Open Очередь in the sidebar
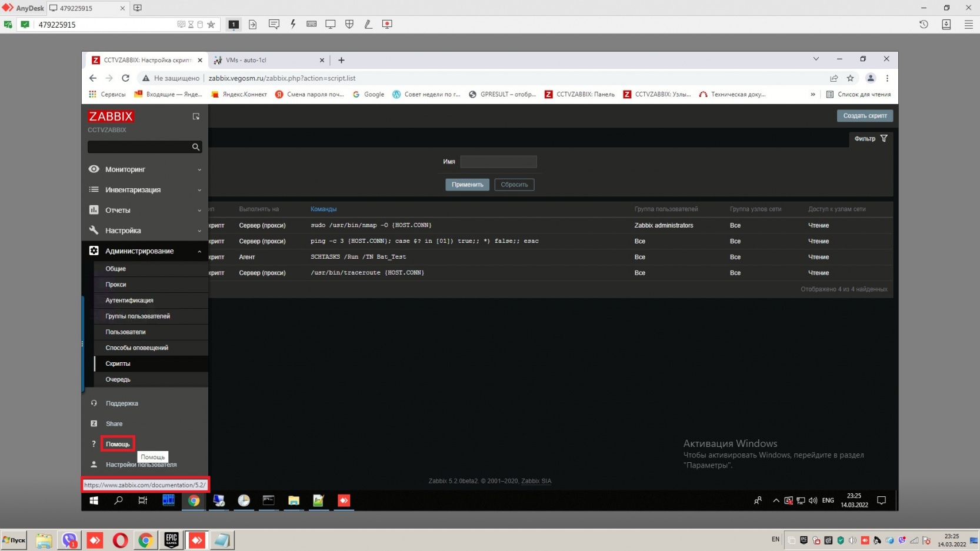Screen dimensions: 980x551 pos(151,380)
